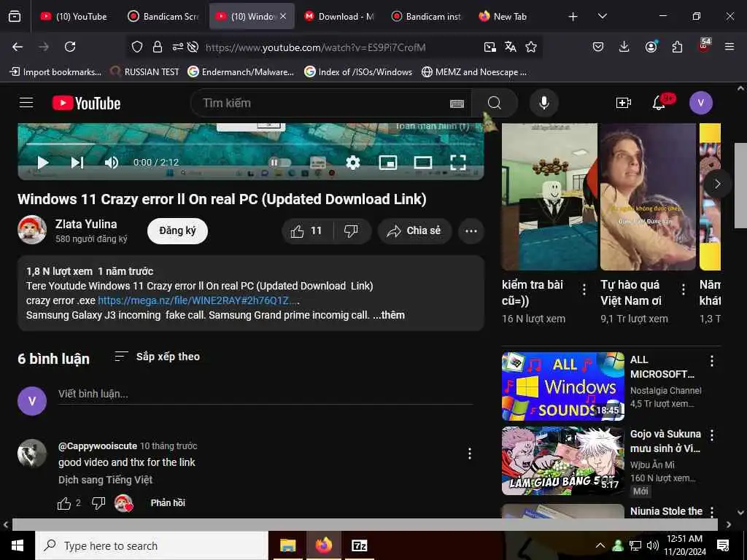
Task: Open Firefox application menu
Action: (x=729, y=47)
